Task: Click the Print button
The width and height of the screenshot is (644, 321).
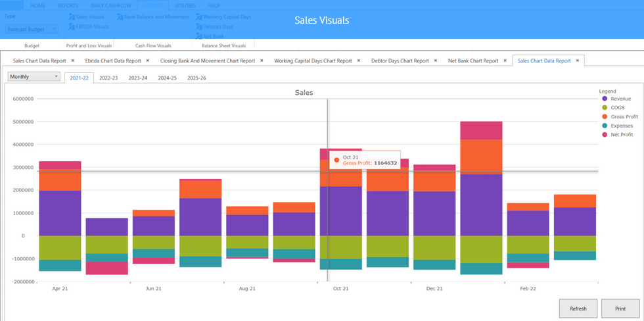Action: [x=620, y=308]
